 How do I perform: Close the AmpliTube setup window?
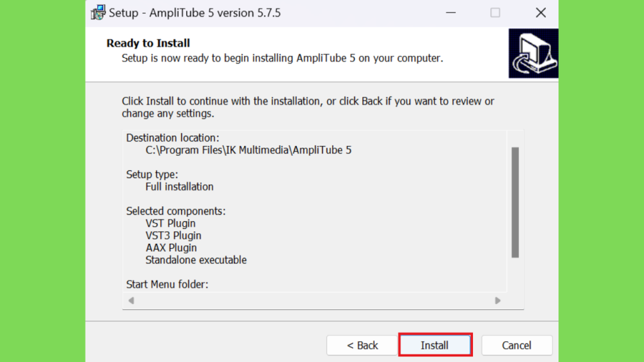click(541, 13)
